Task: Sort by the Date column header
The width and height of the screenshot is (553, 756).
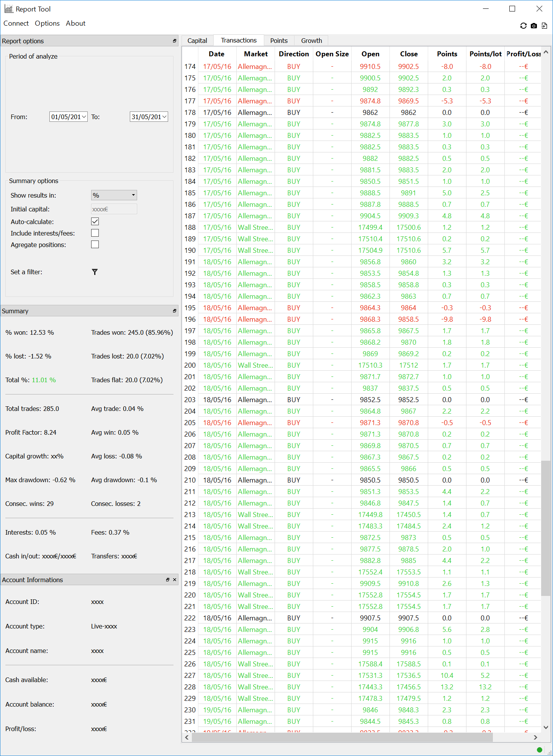Action: (217, 54)
